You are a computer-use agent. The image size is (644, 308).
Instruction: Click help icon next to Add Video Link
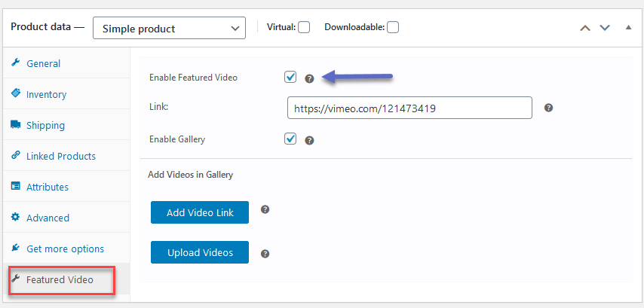pyautogui.click(x=265, y=209)
